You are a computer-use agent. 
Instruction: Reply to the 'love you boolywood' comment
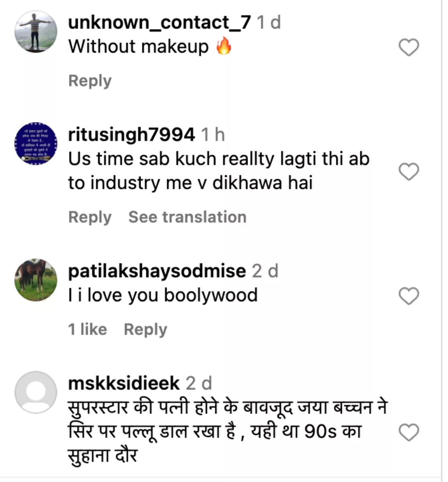(145, 330)
